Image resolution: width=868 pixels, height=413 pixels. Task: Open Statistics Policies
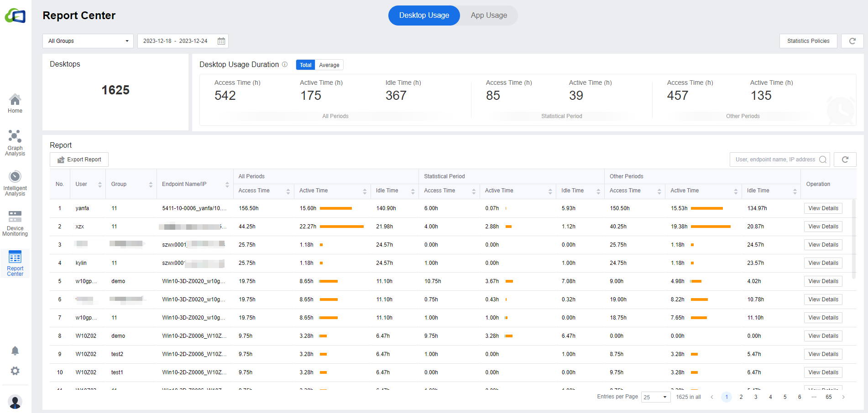pos(808,41)
